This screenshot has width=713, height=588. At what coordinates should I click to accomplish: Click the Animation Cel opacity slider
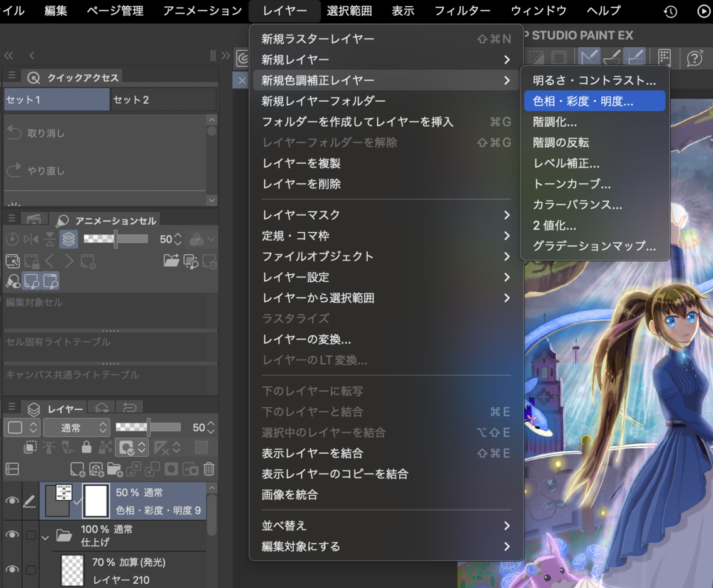pos(115,238)
